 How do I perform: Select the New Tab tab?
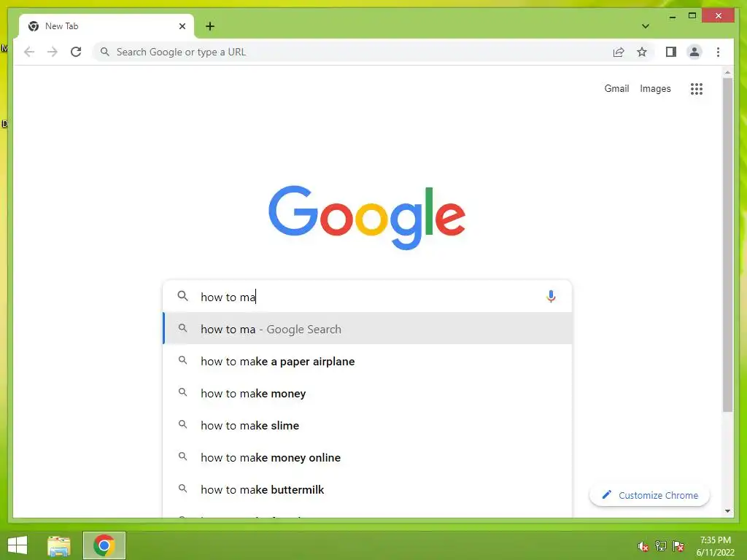107,26
